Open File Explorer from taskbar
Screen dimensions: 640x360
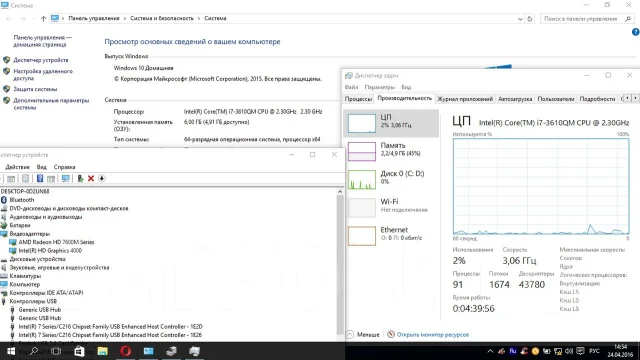pos(102,351)
